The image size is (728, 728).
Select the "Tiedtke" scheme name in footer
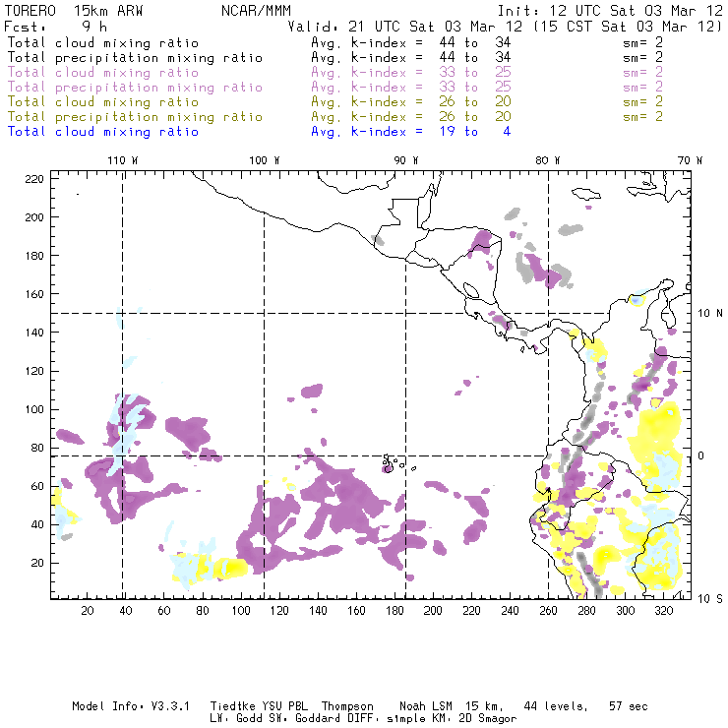click(232, 706)
